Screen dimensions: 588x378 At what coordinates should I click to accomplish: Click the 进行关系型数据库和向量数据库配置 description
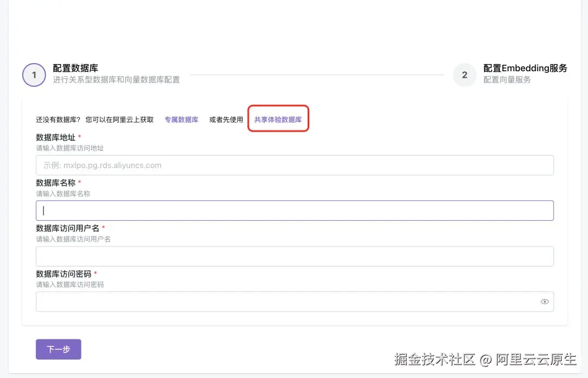[x=117, y=80]
